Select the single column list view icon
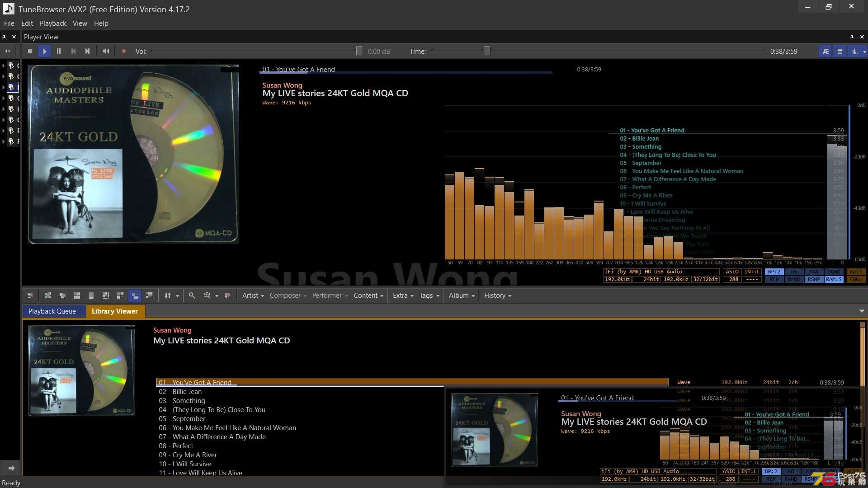 (x=91, y=296)
